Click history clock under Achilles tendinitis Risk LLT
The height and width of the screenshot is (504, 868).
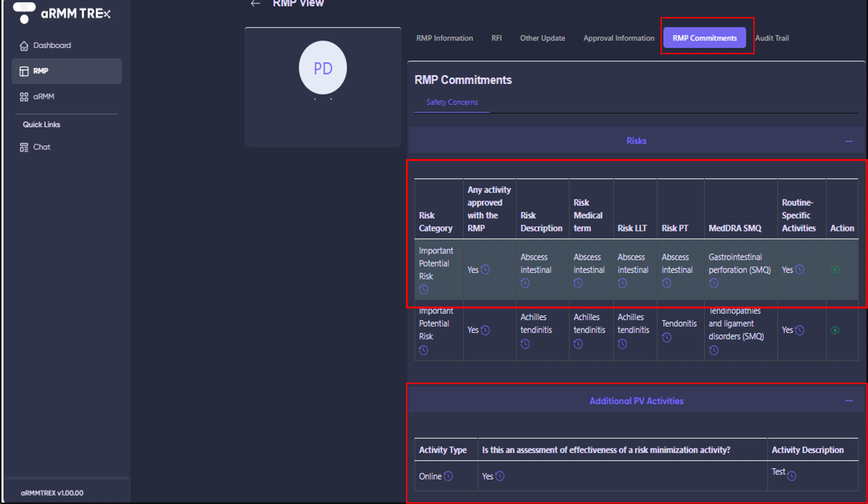[x=623, y=344]
